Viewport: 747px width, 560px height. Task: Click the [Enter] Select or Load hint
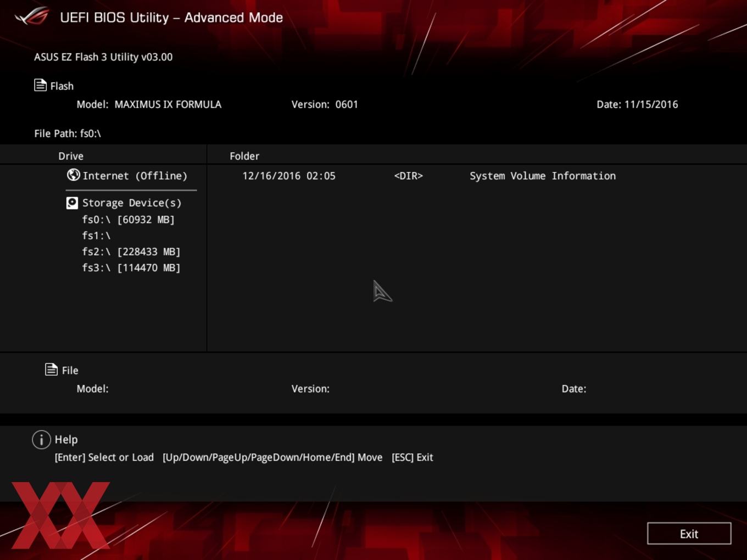click(x=104, y=457)
